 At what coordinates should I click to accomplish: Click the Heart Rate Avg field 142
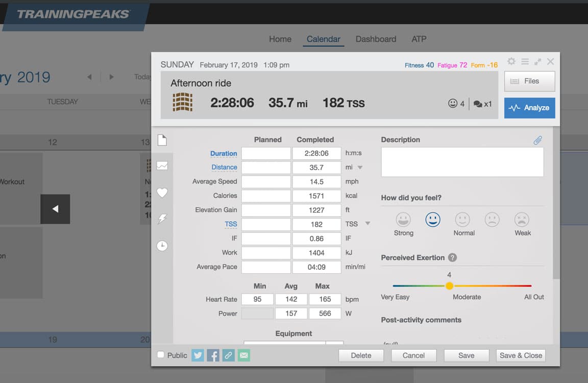point(291,299)
